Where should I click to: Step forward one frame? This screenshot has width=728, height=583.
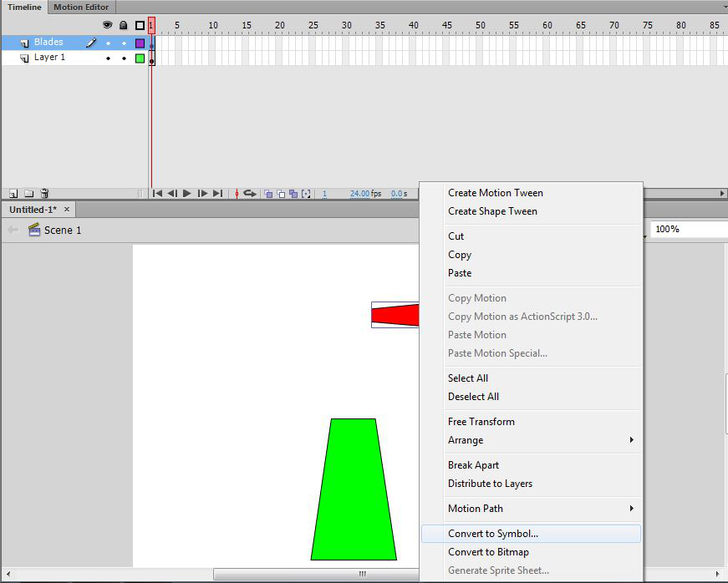click(x=202, y=194)
